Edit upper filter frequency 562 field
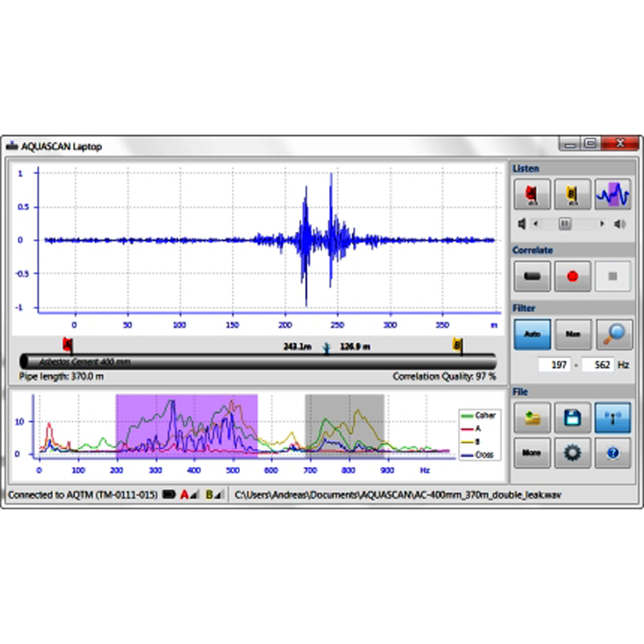The height and width of the screenshot is (644, 644). 598,365
